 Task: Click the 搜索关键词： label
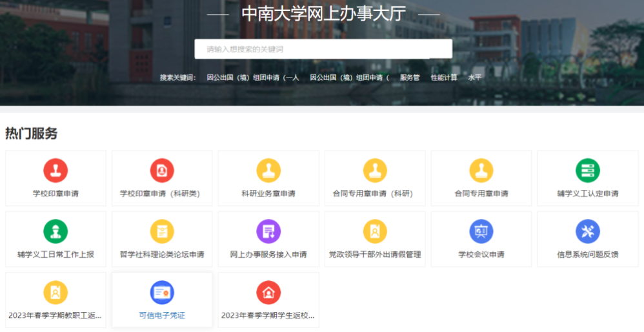point(178,78)
